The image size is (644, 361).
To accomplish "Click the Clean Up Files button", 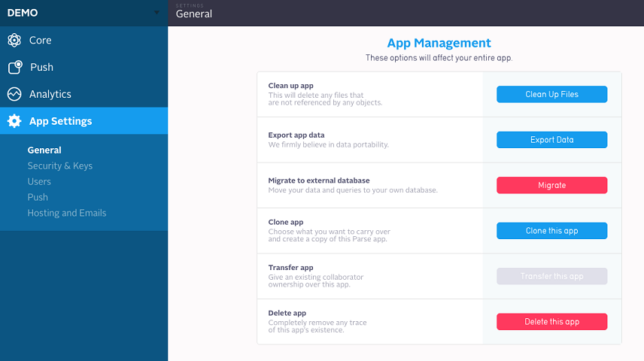I will click(x=551, y=95).
